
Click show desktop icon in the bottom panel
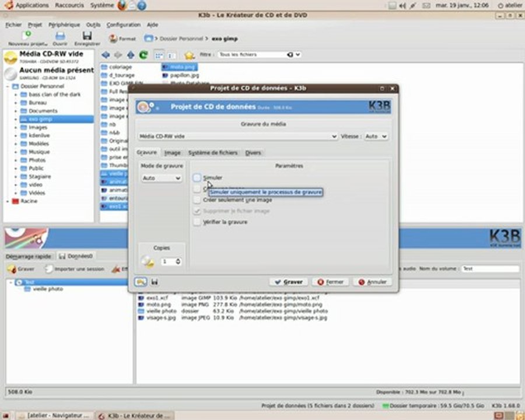click(6, 416)
